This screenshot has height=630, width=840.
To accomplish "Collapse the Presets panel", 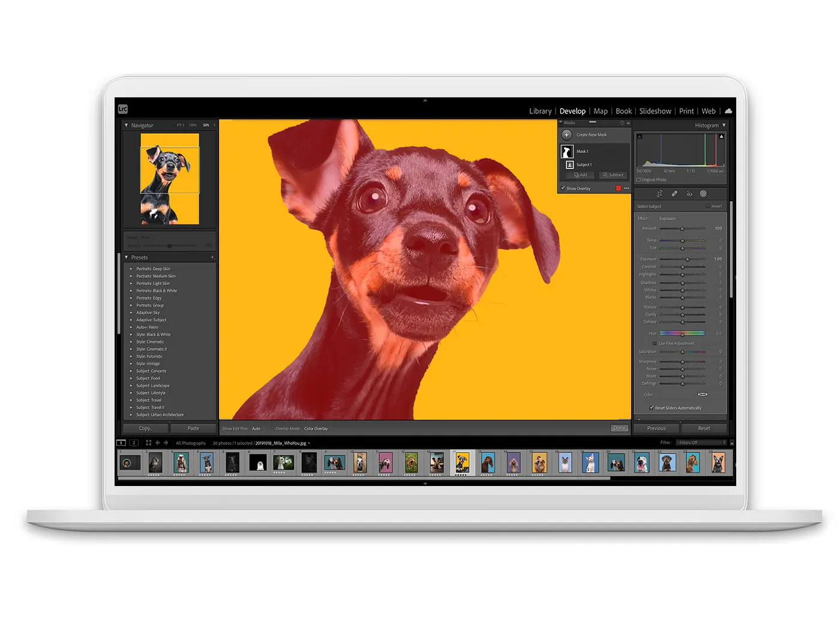I will [125, 257].
